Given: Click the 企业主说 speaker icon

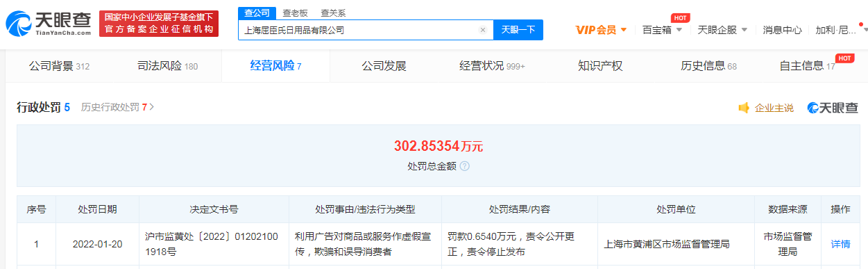Looking at the screenshot, I should click(743, 108).
